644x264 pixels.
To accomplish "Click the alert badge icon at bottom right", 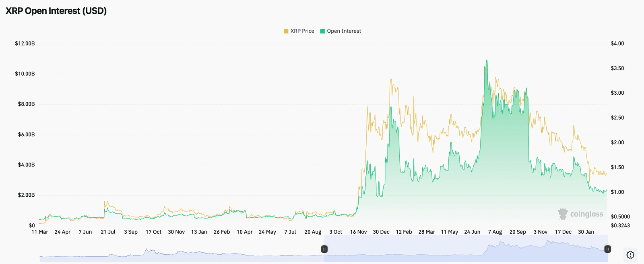I will point(630,255).
